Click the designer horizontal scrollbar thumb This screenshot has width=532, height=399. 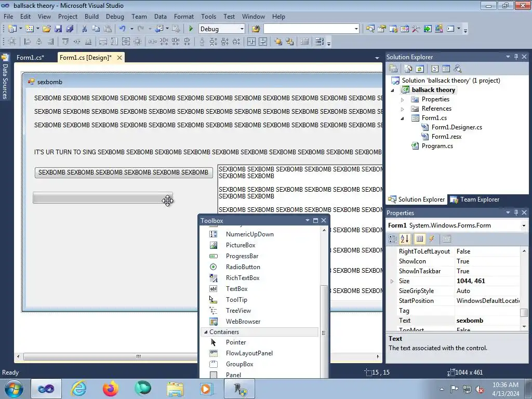pyautogui.click(x=138, y=356)
